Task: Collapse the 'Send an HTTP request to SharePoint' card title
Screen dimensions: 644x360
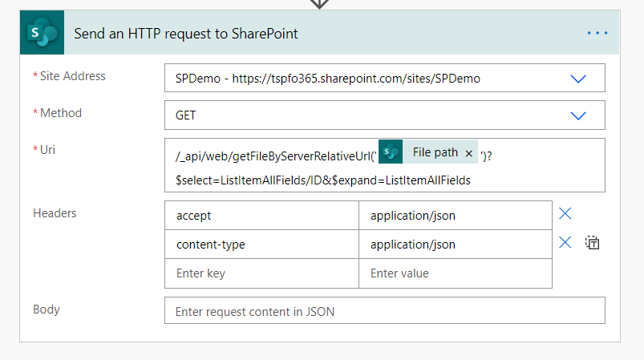Action: click(186, 33)
